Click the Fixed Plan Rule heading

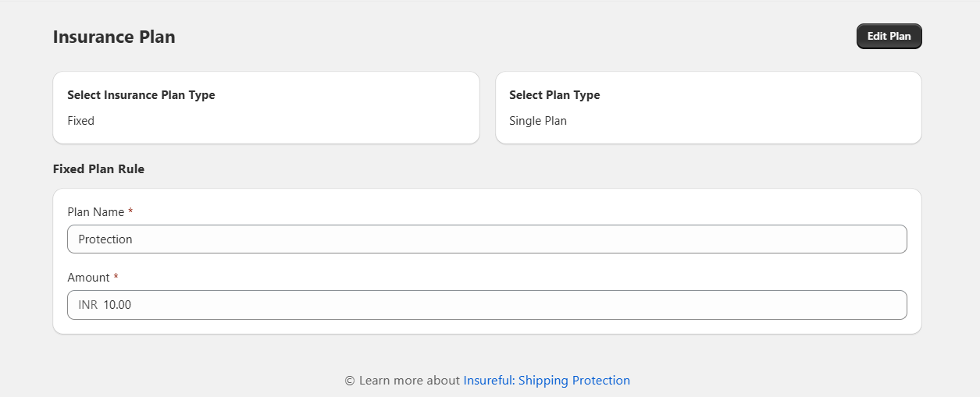[x=98, y=168]
